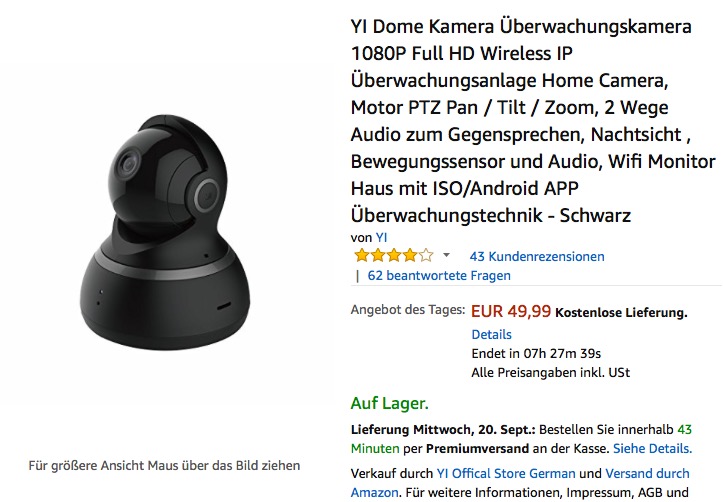723x502 pixels.
Task: Click the Angebot des Tages label
Action: (408, 309)
